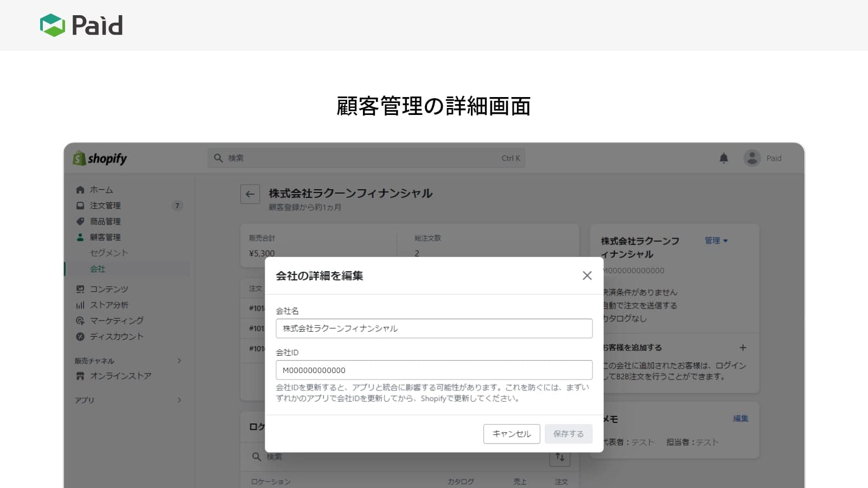Click the Paid logo in header

tap(81, 25)
